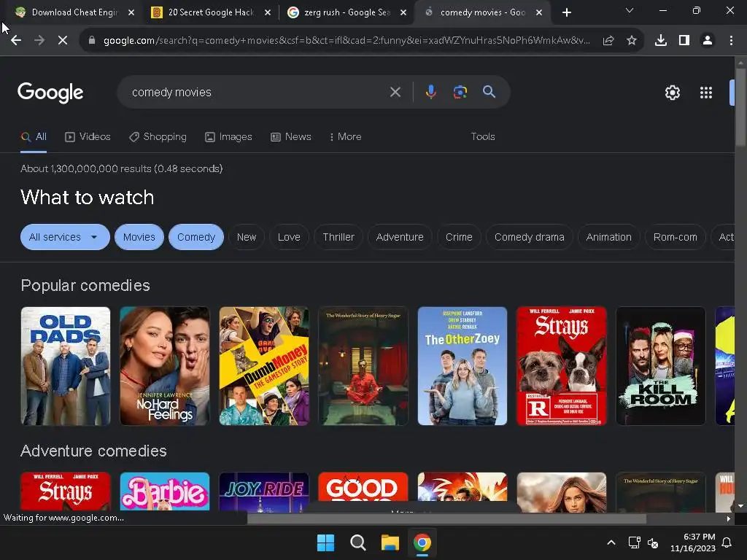The height and width of the screenshot is (560, 747).
Task: Open a new browser tab
Action: click(566, 12)
